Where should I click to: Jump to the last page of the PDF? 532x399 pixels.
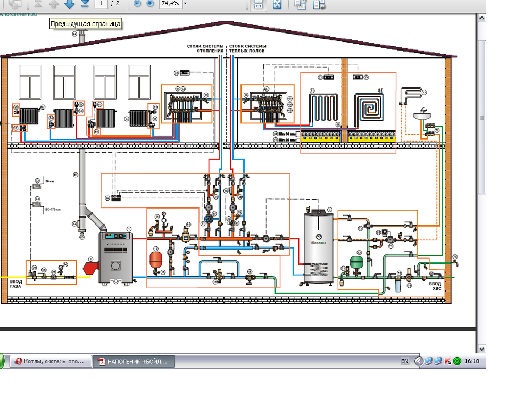pyautogui.click(x=85, y=4)
